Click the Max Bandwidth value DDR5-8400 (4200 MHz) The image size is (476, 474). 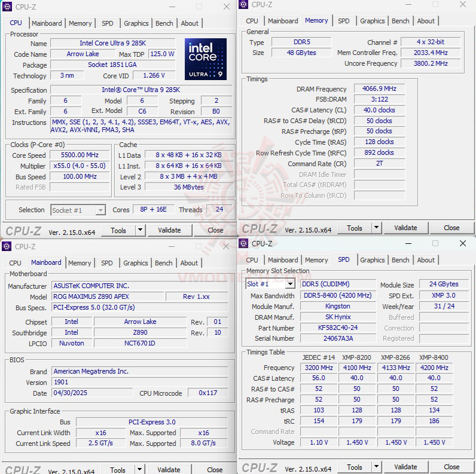tap(338, 295)
